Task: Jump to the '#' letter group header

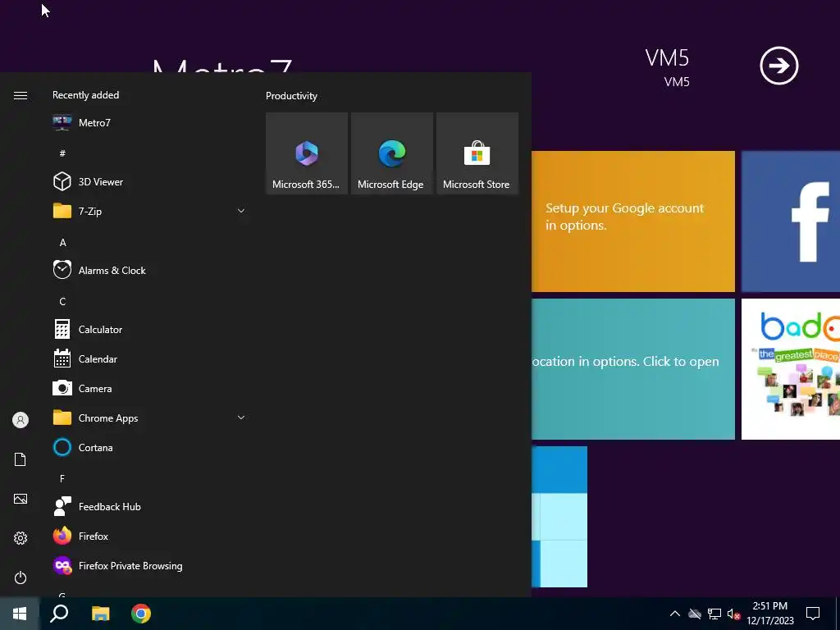Action: [62, 153]
